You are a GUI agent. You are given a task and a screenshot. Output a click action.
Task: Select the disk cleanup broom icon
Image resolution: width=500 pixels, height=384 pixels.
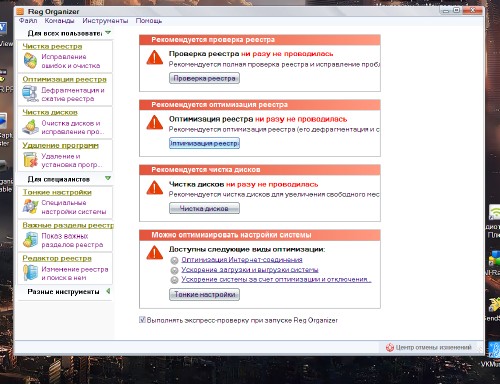[x=30, y=127]
